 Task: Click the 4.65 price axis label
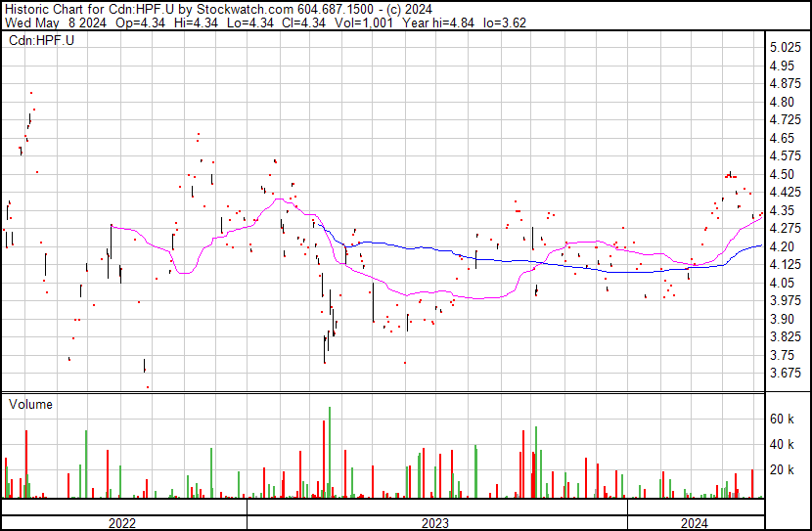pos(782,138)
